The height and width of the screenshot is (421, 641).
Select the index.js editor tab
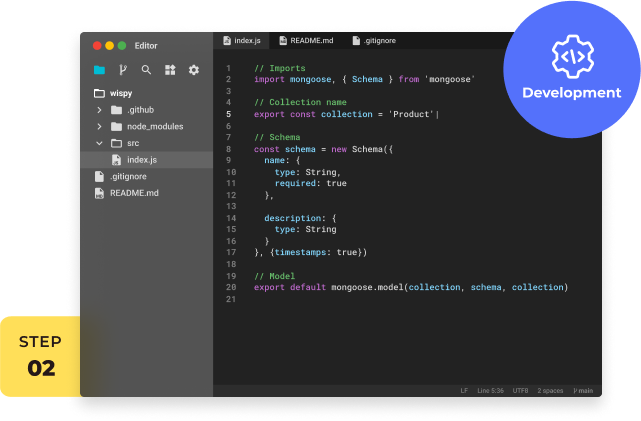tap(244, 41)
